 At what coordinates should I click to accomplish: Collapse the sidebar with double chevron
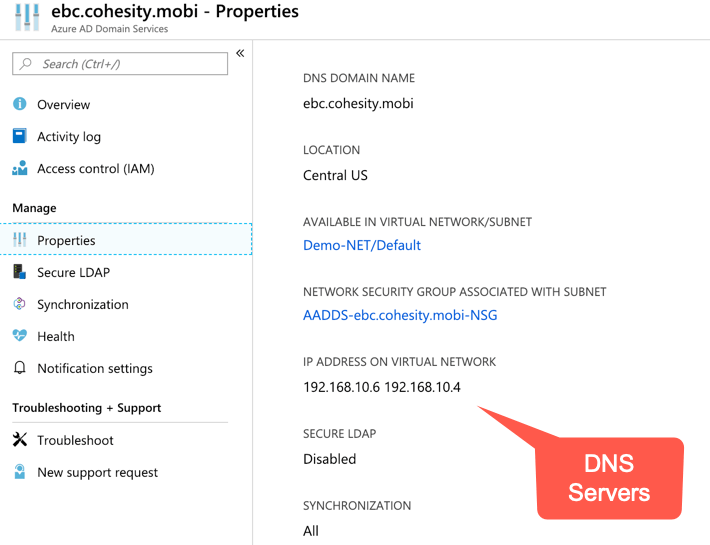(x=240, y=54)
